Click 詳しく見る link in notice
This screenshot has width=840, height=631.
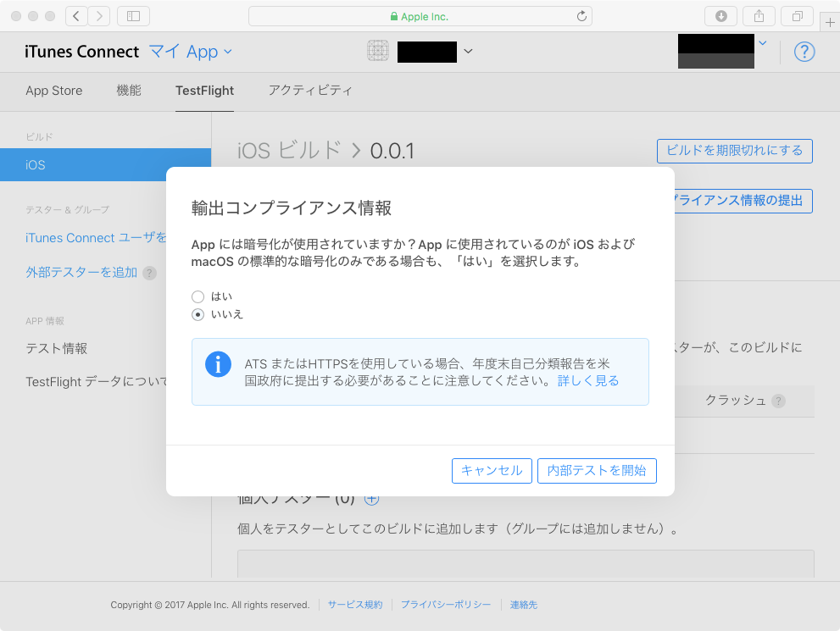588,380
